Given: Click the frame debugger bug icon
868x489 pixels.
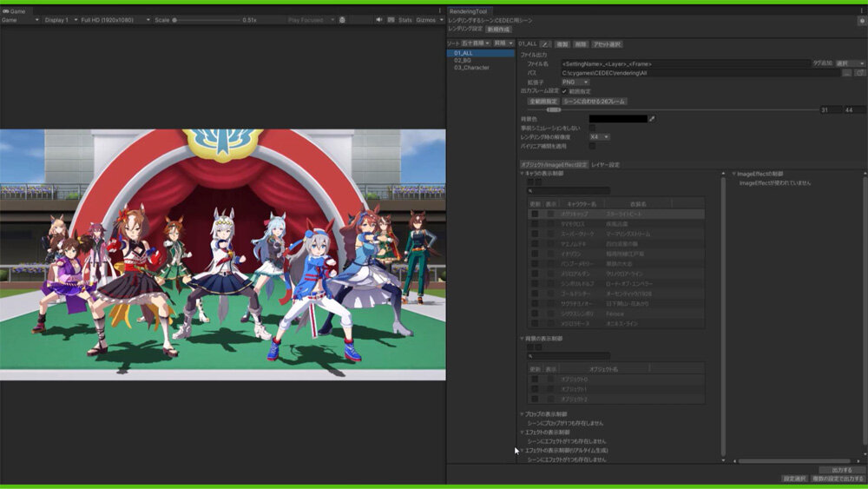Looking at the screenshot, I should [x=342, y=19].
